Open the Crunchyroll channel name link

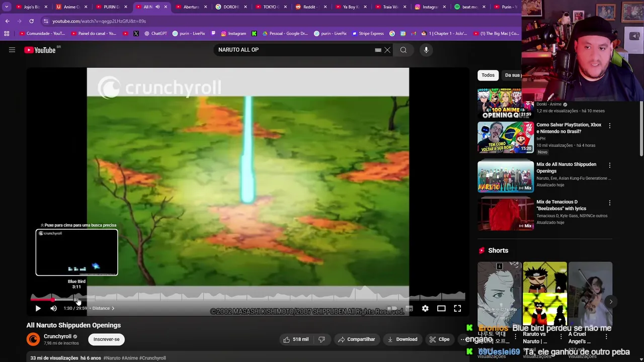[x=57, y=336]
